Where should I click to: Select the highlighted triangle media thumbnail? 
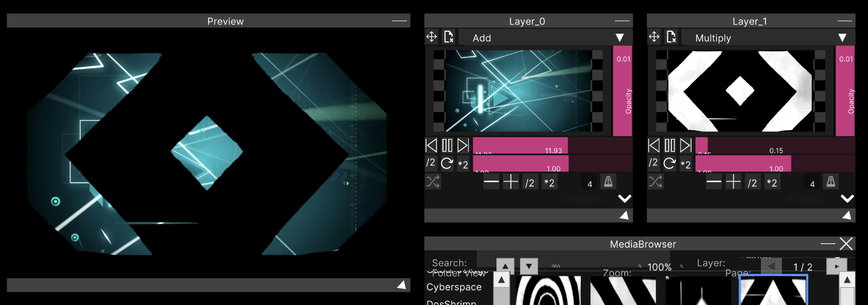click(x=773, y=290)
